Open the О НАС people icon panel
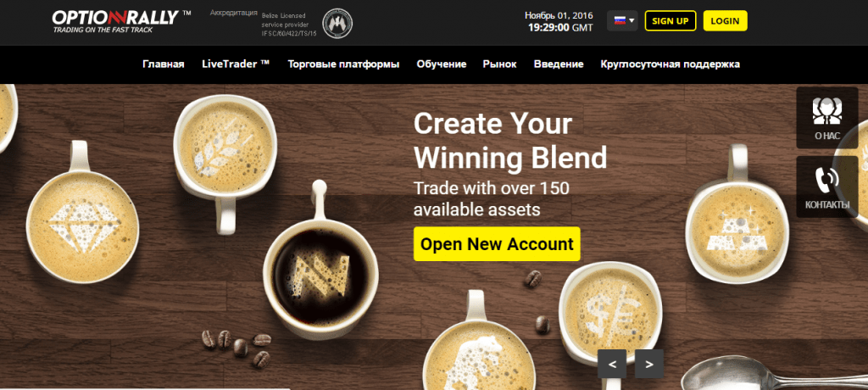Screen dimensions: 868x390 pyautogui.click(x=827, y=118)
